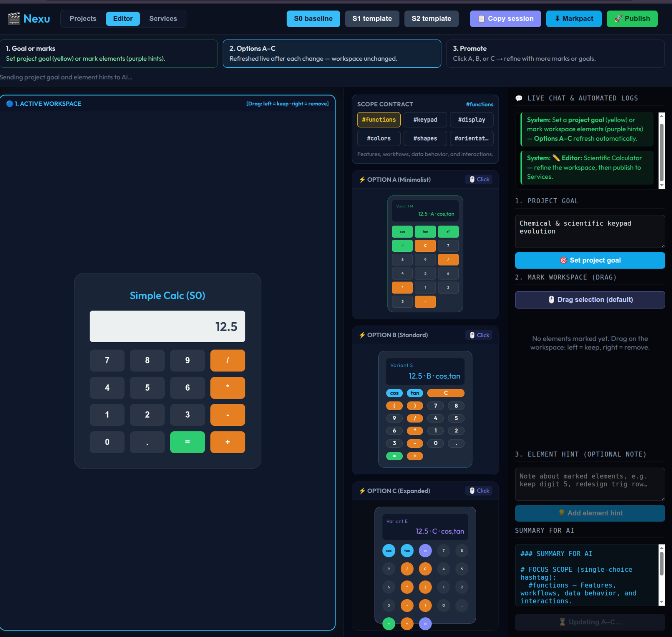The height and width of the screenshot is (637, 672).
Task: Click the #functions label in Scope Contract header
Action: click(480, 104)
